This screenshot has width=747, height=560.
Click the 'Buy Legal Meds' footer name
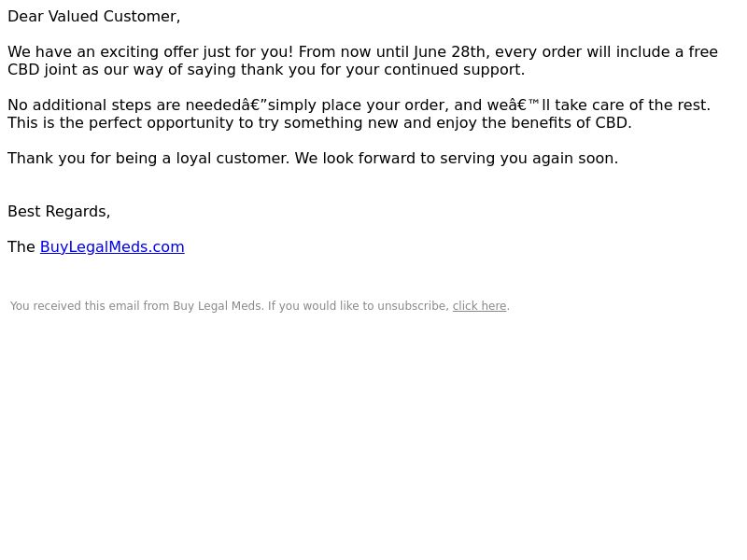coord(218,306)
